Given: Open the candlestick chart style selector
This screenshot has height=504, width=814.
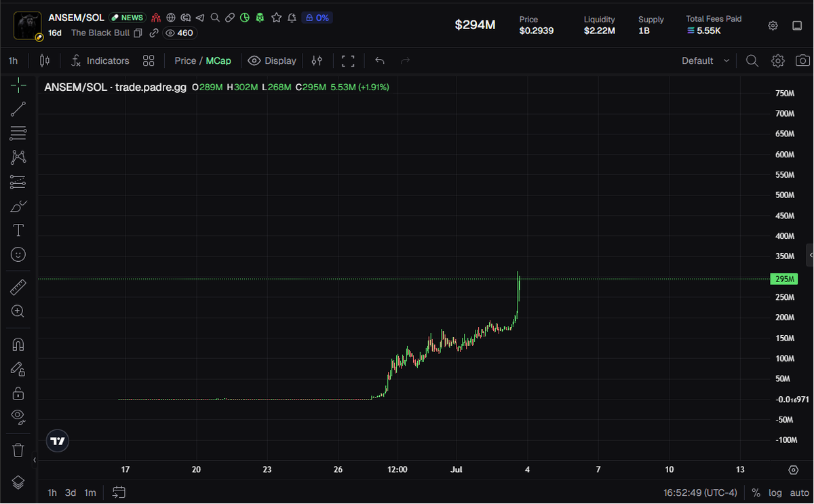Looking at the screenshot, I should (45, 60).
